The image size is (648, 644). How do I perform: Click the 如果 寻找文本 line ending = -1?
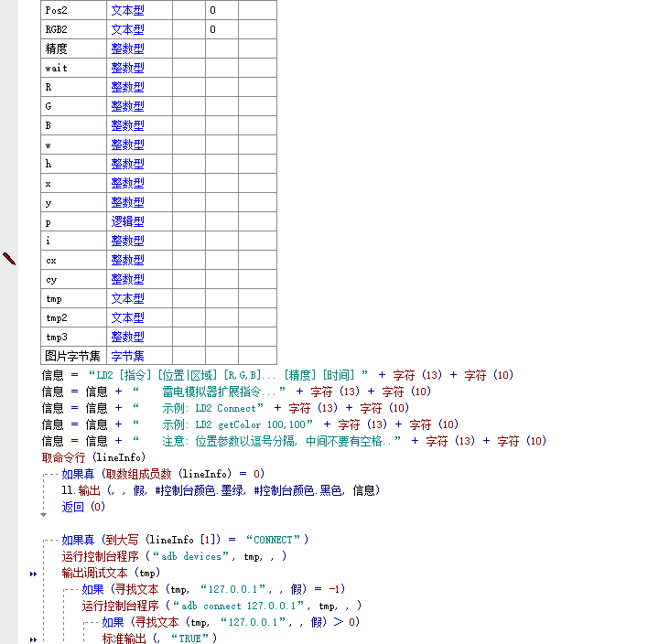(x=213, y=589)
